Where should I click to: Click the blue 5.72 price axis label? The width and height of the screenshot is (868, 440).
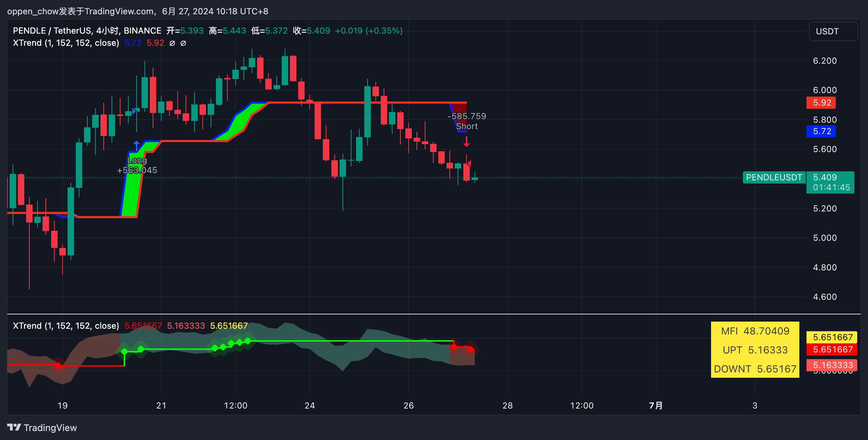click(x=821, y=131)
